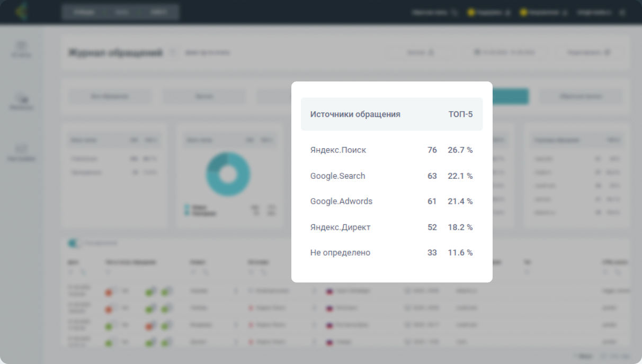The height and width of the screenshot is (364, 642).
Task: Click the count 33 for Не определено
Action: point(432,253)
